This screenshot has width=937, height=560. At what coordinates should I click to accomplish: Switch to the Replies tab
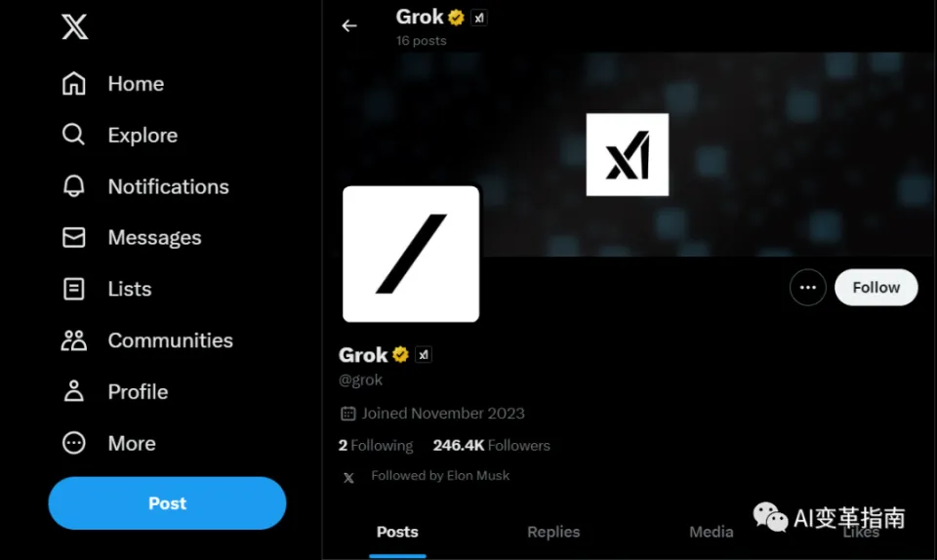tap(553, 532)
